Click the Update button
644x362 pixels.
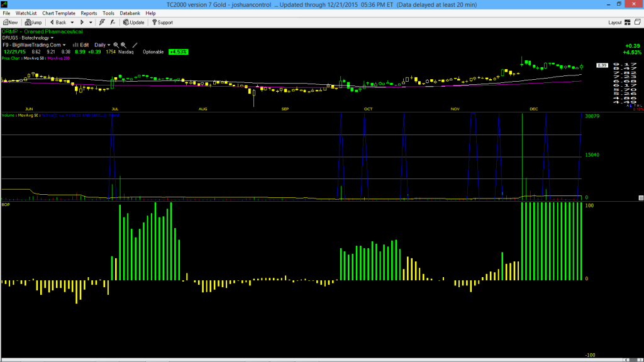(x=134, y=22)
